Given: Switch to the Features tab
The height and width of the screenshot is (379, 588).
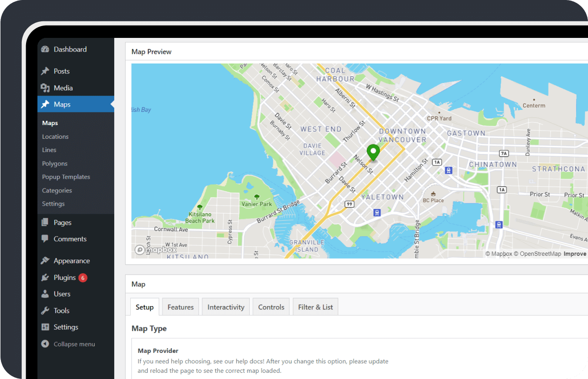Looking at the screenshot, I should click(x=180, y=307).
